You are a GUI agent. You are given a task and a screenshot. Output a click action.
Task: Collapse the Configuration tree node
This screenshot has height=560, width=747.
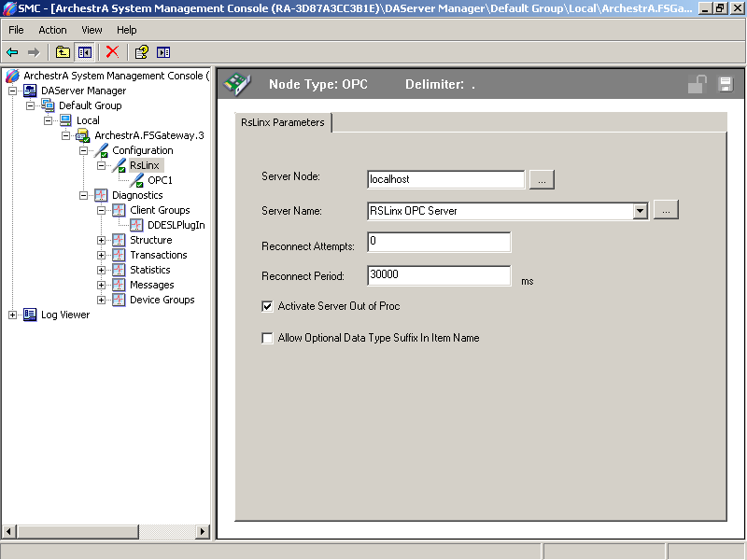pos(84,150)
